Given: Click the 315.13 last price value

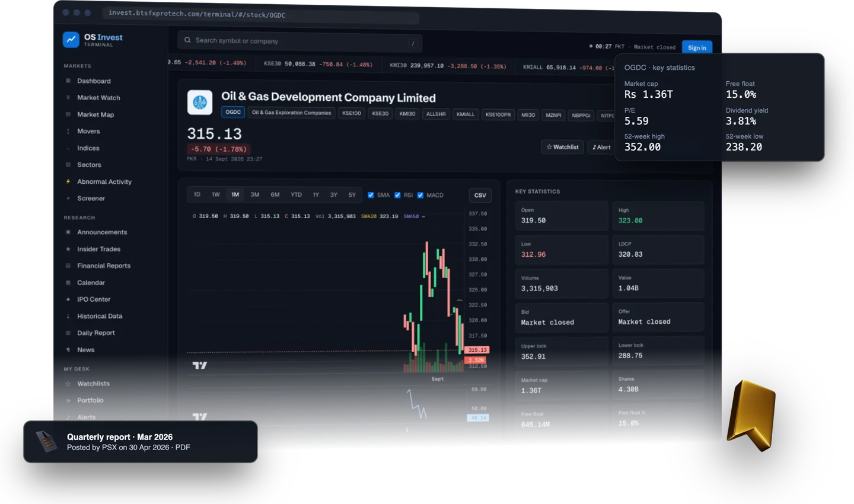Looking at the screenshot, I should (214, 133).
